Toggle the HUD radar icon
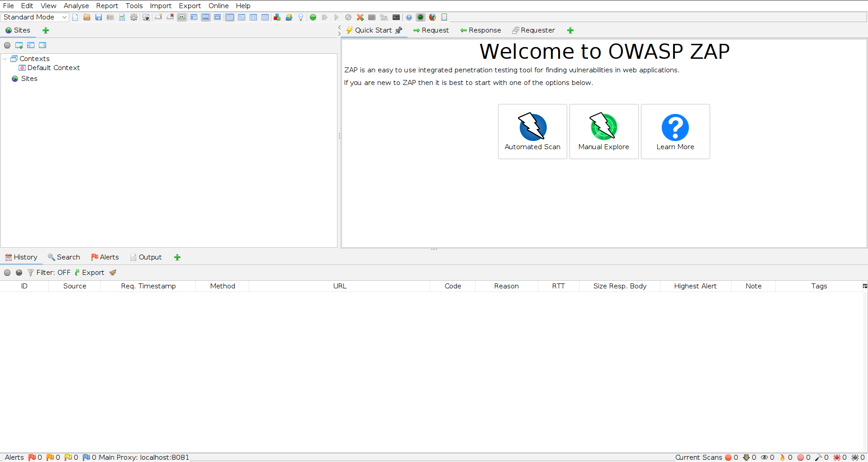The height and width of the screenshot is (462, 868). click(421, 17)
